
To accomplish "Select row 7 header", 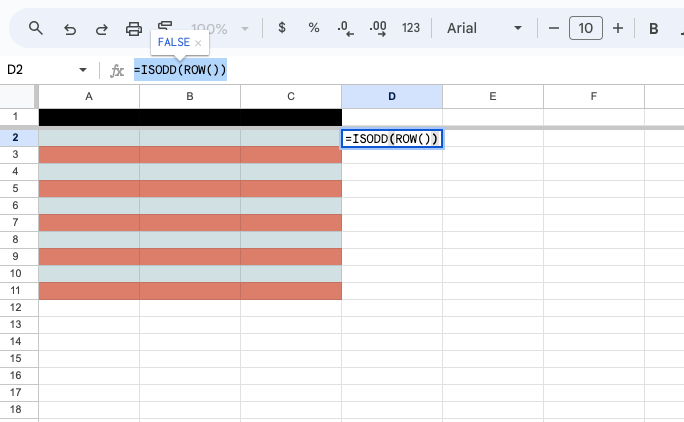I will (17, 223).
